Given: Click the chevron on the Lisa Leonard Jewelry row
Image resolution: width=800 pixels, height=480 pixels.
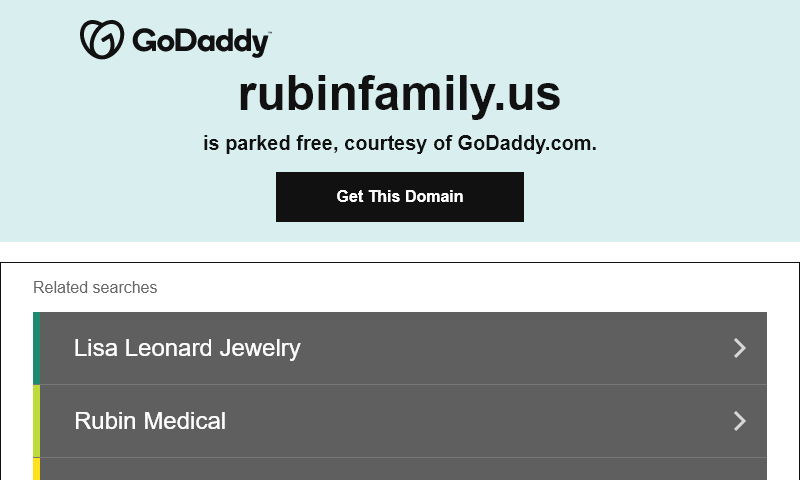Looking at the screenshot, I should coord(740,348).
